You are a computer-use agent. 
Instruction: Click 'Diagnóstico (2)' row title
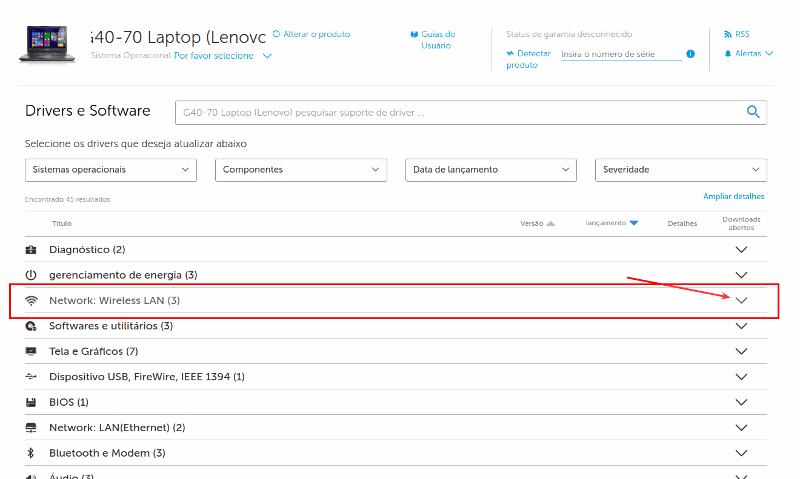click(87, 249)
